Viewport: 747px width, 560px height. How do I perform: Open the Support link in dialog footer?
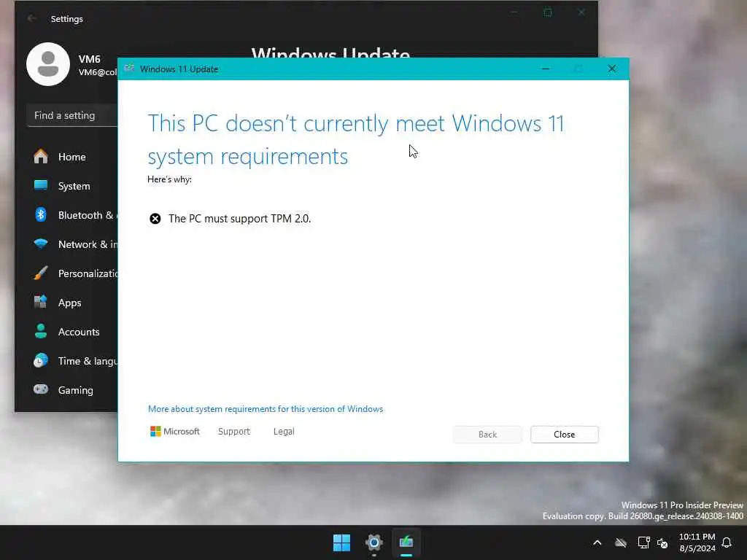(234, 432)
